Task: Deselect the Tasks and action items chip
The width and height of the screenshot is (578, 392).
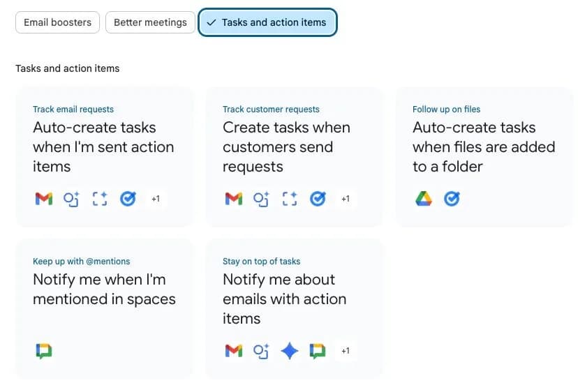Action: (x=267, y=22)
